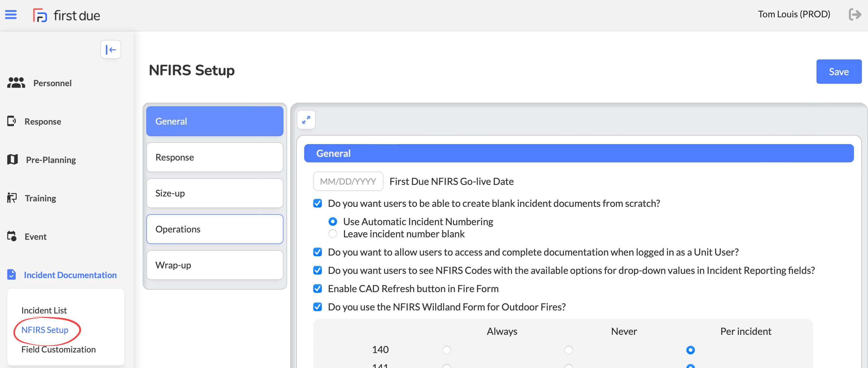
Task: Click the Personnel group icon
Action: 16,83
